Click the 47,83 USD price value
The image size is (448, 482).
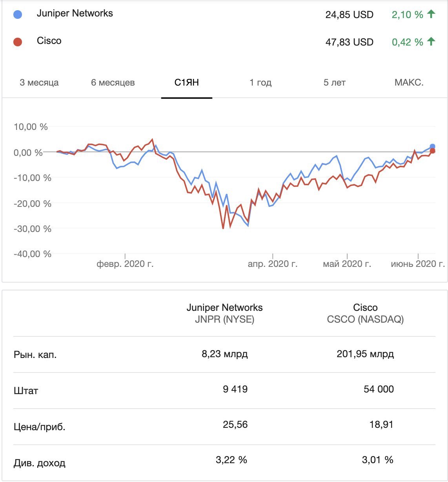coord(350,42)
